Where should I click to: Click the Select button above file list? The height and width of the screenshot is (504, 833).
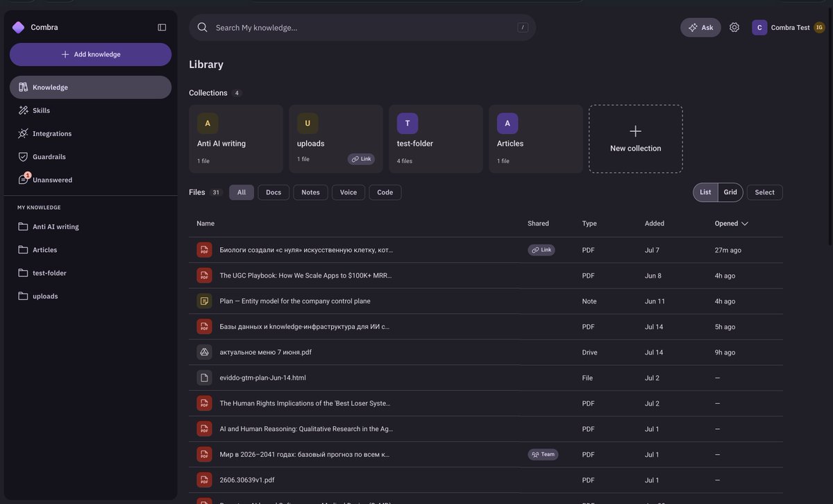pyautogui.click(x=764, y=192)
